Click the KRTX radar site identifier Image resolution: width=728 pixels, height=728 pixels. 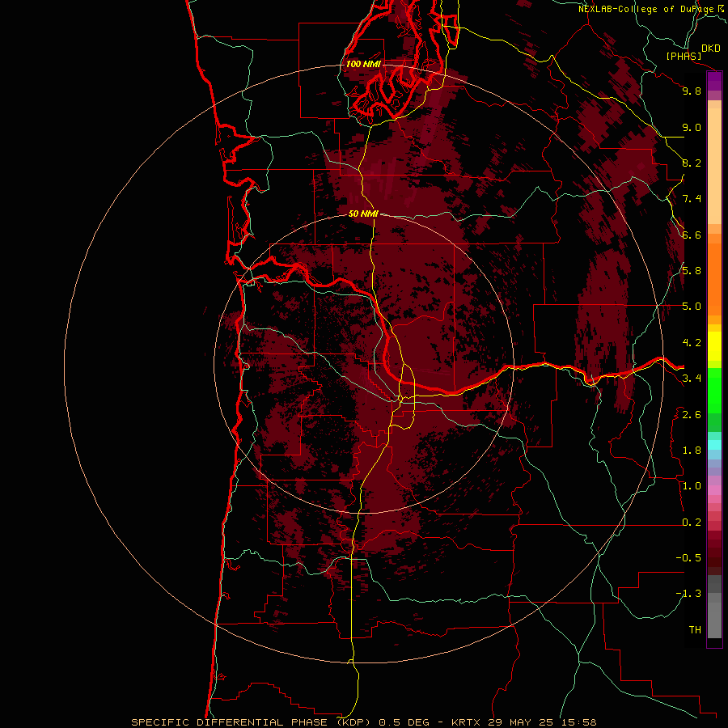click(x=466, y=722)
